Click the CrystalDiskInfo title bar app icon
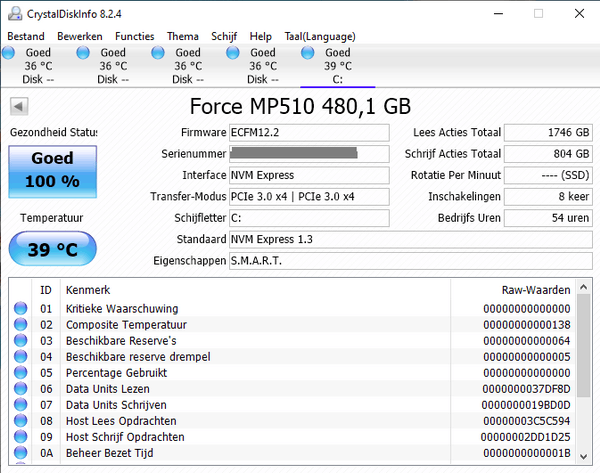Viewport: 600px width, 473px height. pos(14,13)
